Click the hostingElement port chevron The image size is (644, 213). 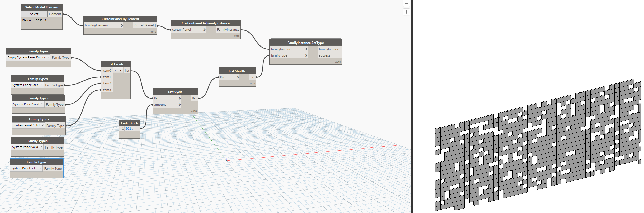pos(122,25)
